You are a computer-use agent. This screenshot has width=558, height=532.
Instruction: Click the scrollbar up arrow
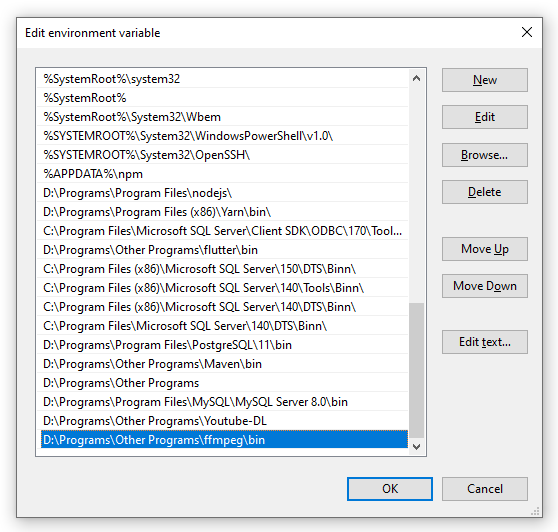coord(416,79)
